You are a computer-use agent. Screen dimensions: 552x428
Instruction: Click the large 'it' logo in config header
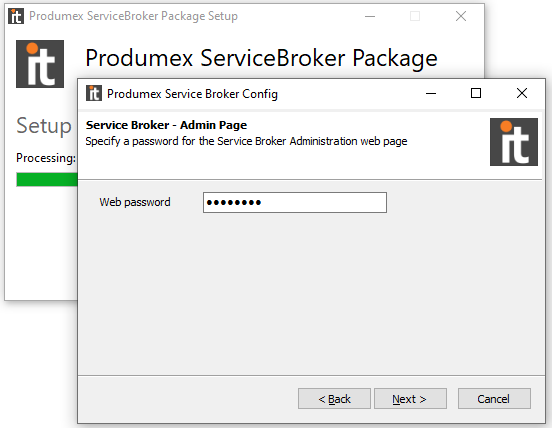coord(514,142)
